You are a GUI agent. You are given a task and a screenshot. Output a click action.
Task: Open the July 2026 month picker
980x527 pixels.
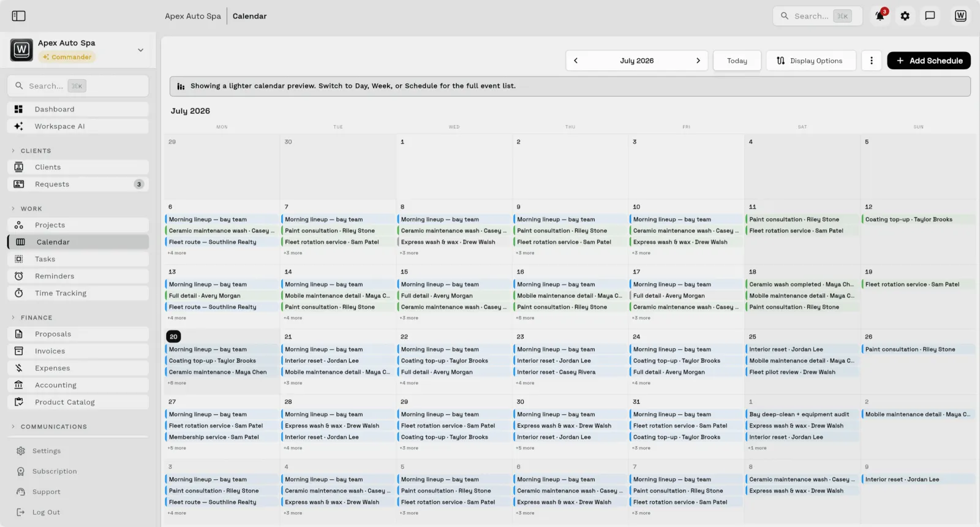(636, 61)
